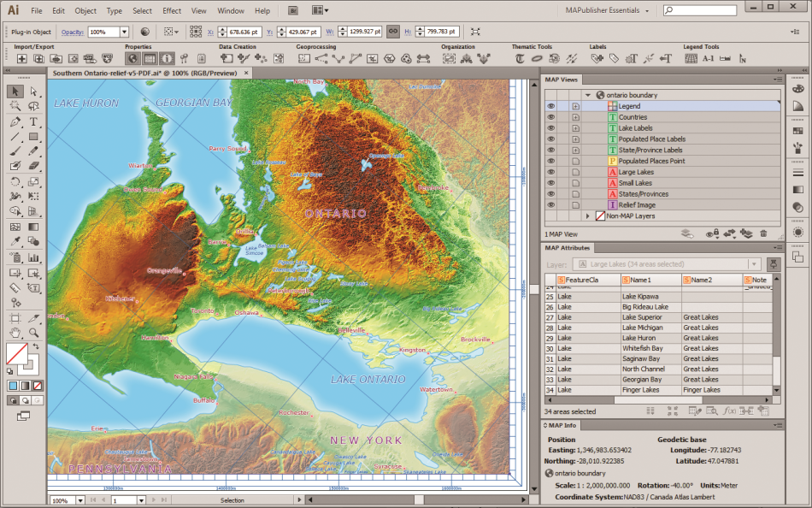This screenshot has height=508, width=812.
Task: Click the Bridge 'Br' icon
Action: [x=293, y=11]
